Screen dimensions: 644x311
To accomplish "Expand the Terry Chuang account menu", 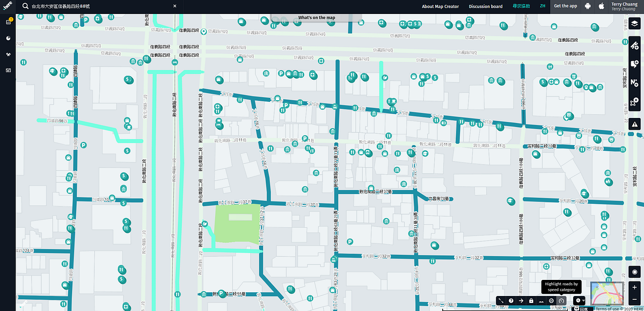I will coord(624,6).
